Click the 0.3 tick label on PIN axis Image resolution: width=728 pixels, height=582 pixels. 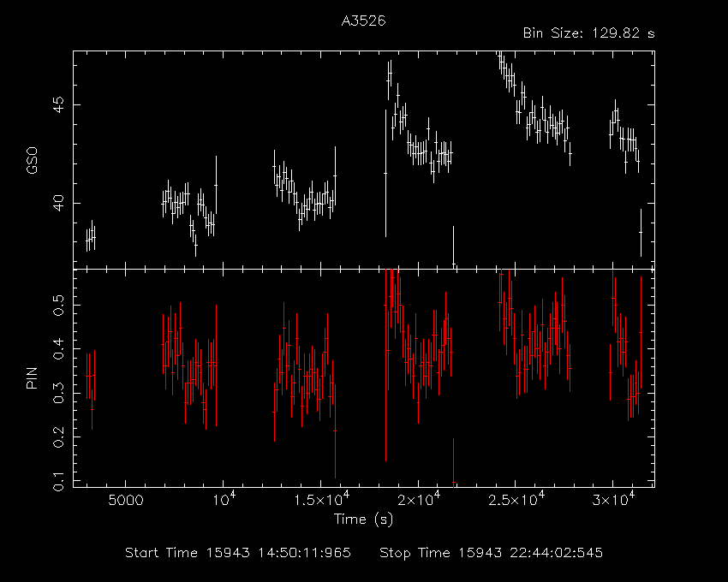click(59, 393)
